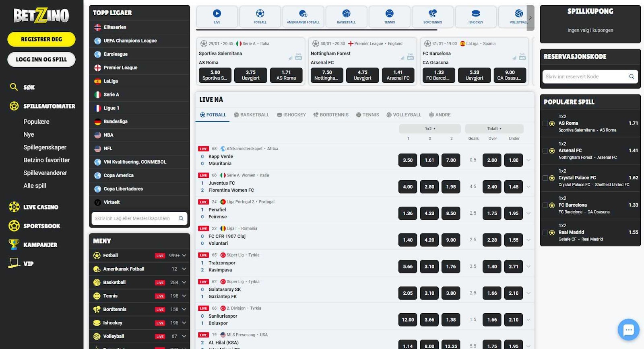Switch to the Bordtennis live tab

331,115
